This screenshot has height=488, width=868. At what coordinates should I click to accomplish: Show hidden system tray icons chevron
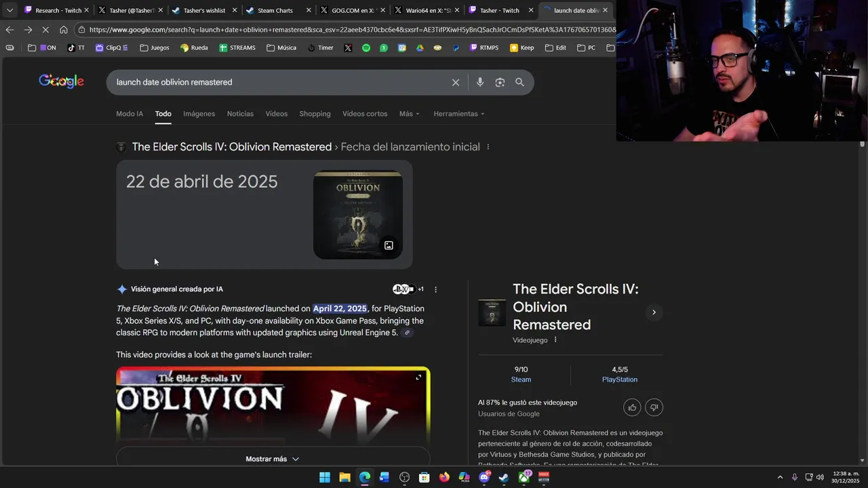[x=780, y=477]
